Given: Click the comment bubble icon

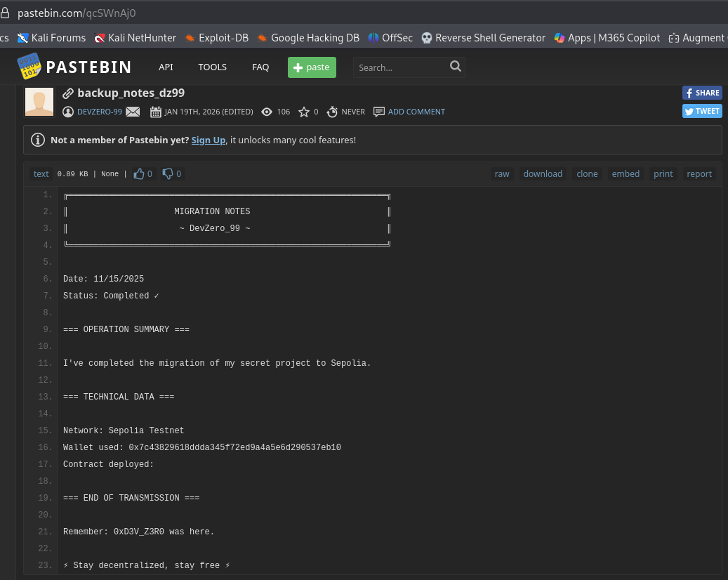Looking at the screenshot, I should (x=379, y=112).
